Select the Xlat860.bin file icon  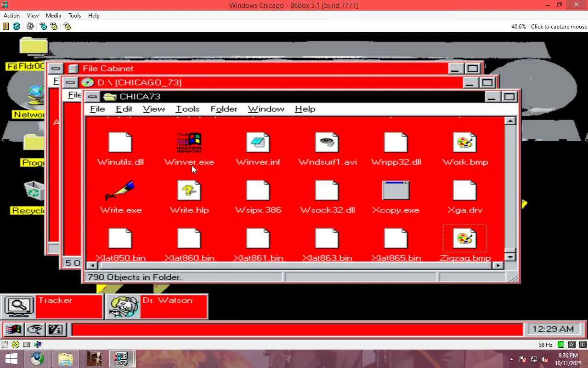click(x=189, y=238)
